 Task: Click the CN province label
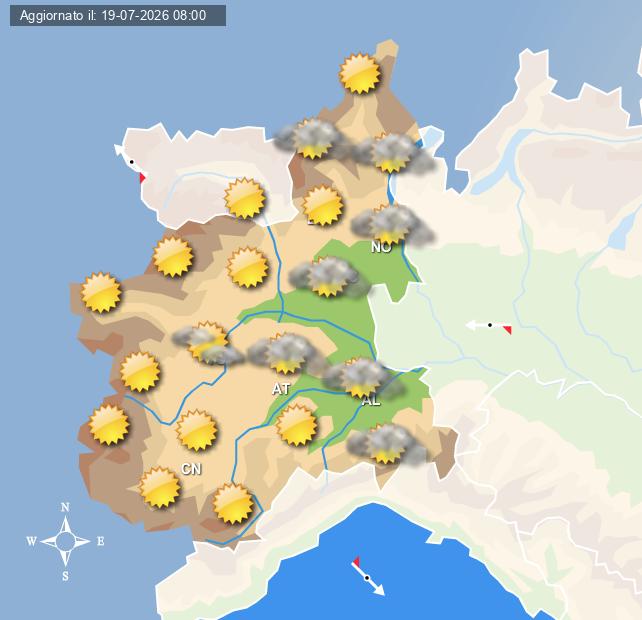coord(191,469)
